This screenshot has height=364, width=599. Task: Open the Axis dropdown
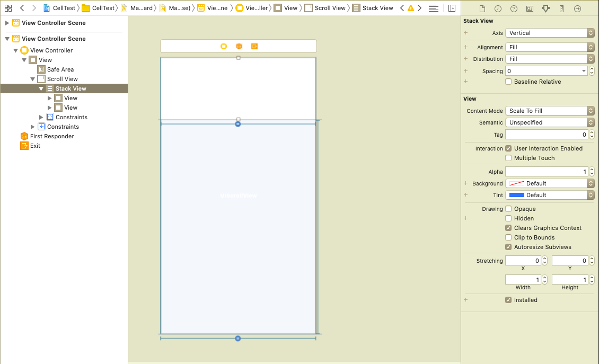(x=550, y=33)
